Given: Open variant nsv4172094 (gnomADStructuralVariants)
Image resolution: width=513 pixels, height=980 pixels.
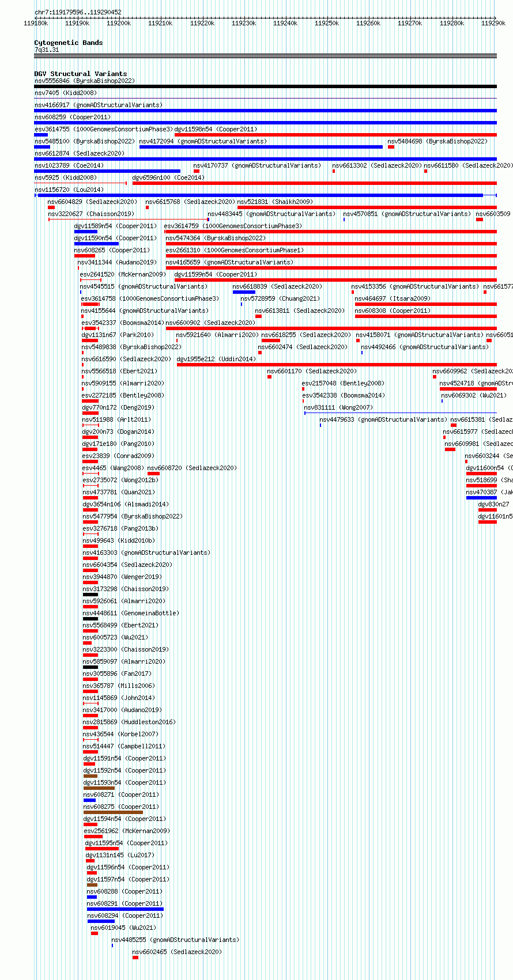Looking at the screenshot, I should click(x=203, y=141).
